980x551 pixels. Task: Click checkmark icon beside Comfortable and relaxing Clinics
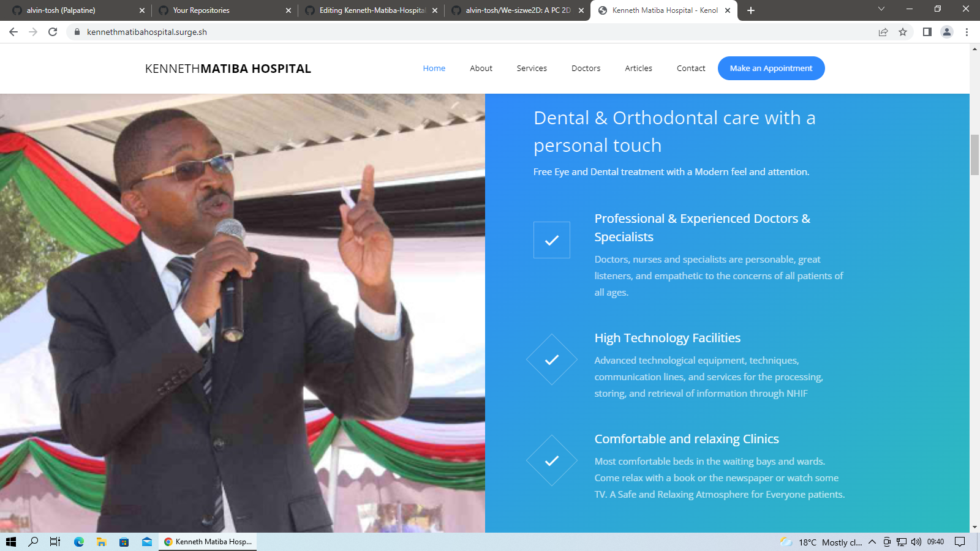coord(552,460)
